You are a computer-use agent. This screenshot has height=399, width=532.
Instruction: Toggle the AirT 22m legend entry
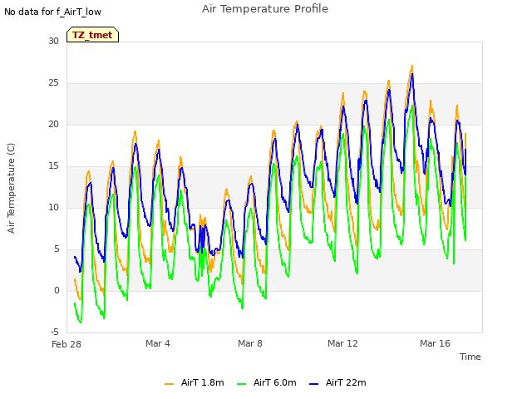click(337, 382)
